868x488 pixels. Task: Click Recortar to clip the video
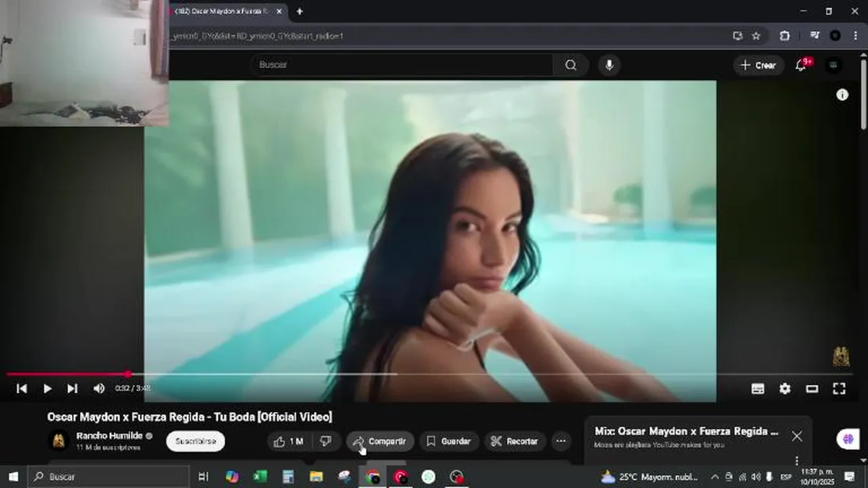[x=515, y=441]
